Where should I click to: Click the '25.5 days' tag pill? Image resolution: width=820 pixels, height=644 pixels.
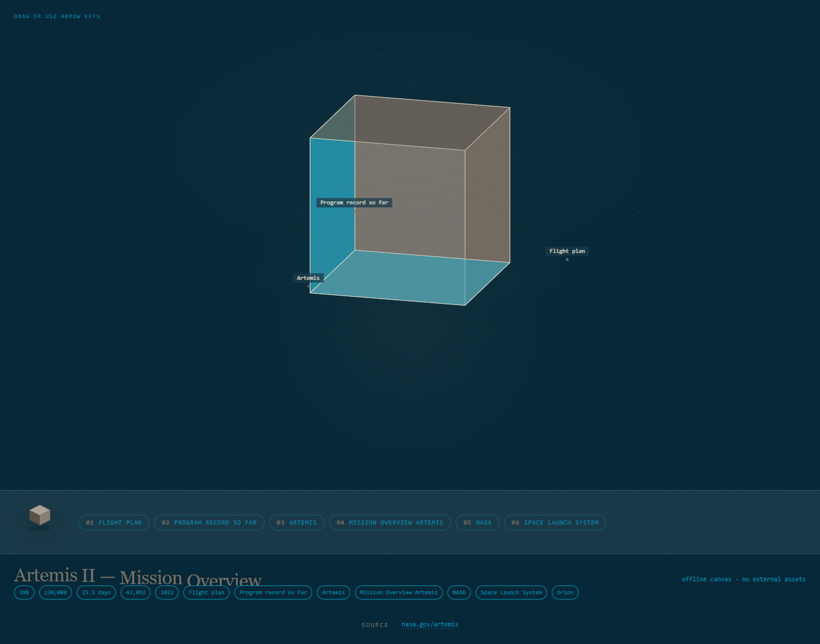[x=96, y=592]
